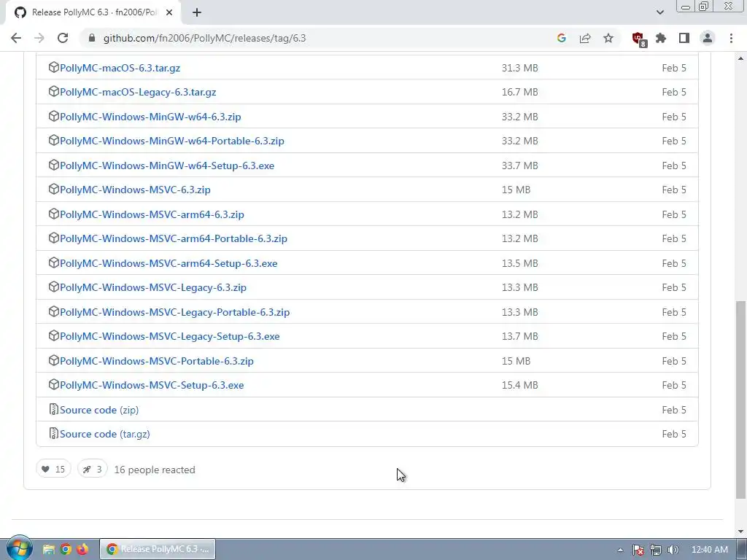Viewport: 747px width, 560px height.
Task: Click the zip file icon beside Source code (tar.gz)
Action: pos(54,433)
